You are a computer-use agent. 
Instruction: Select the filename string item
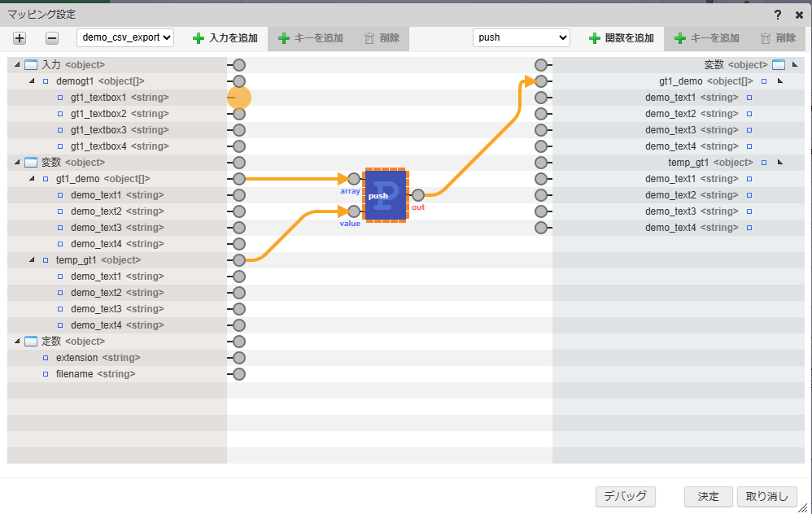(x=95, y=374)
